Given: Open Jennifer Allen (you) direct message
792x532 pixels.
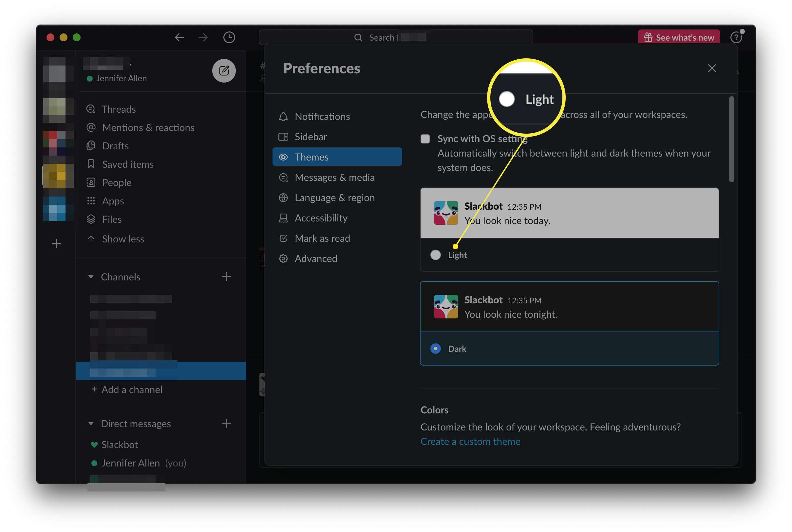Looking at the screenshot, I should 144,463.
